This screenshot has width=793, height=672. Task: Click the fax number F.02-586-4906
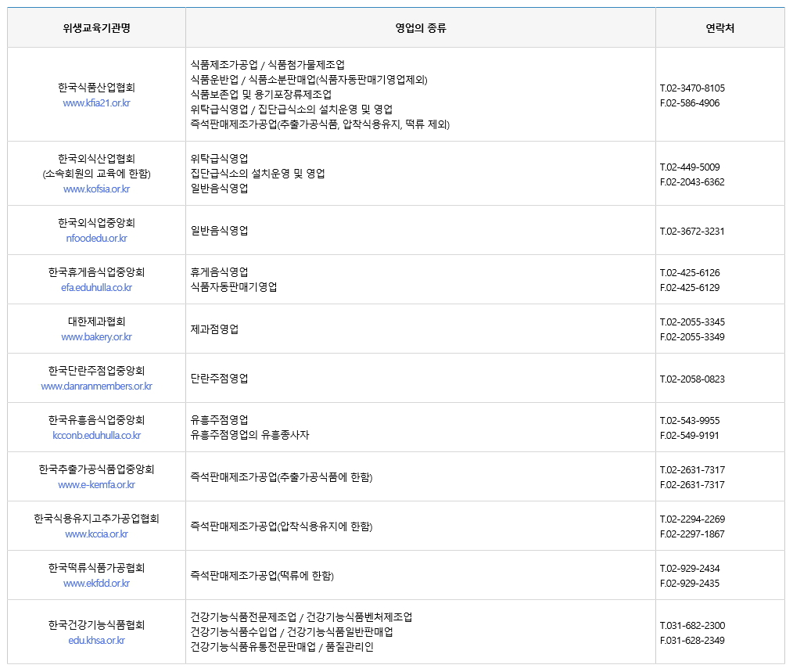click(x=690, y=102)
